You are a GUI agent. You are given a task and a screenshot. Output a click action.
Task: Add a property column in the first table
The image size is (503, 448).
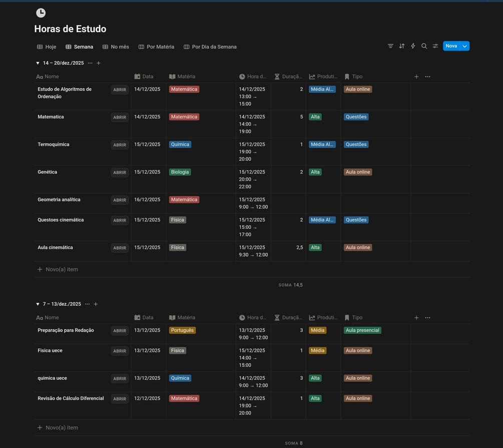pos(416,77)
